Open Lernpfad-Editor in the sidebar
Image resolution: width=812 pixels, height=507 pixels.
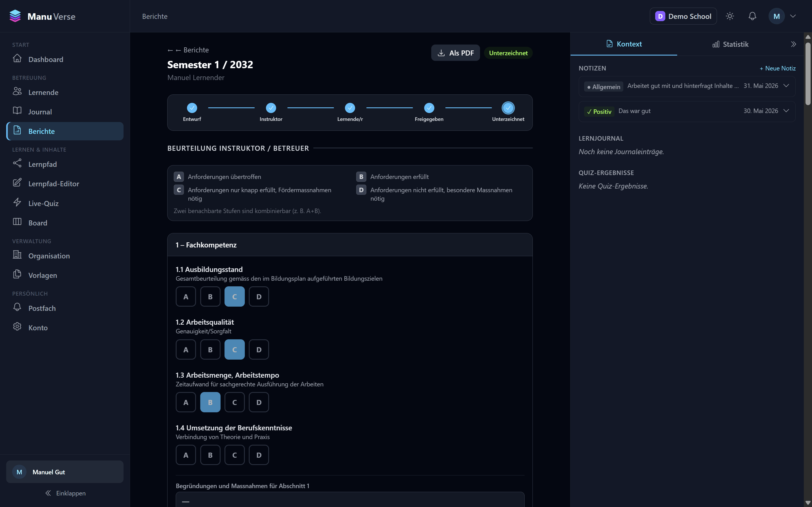tap(65, 184)
